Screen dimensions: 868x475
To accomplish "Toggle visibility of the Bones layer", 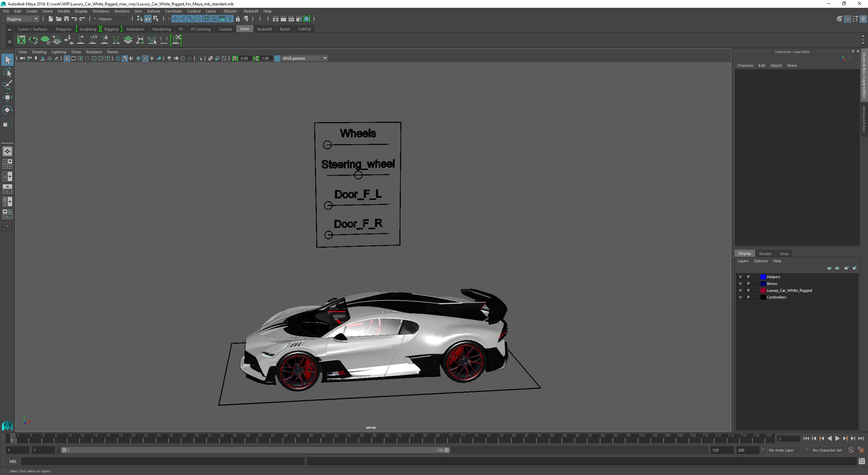I will [x=740, y=284].
